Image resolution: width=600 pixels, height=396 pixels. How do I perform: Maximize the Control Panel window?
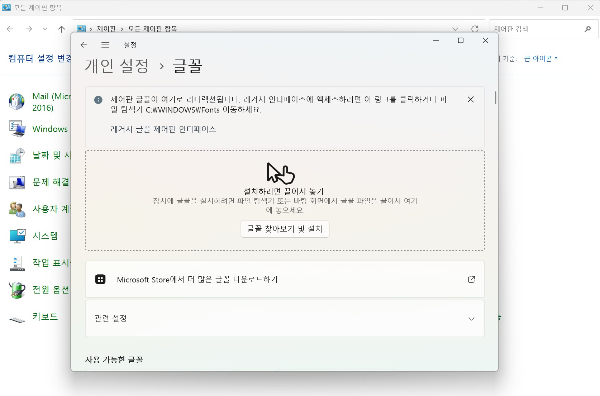click(x=565, y=8)
